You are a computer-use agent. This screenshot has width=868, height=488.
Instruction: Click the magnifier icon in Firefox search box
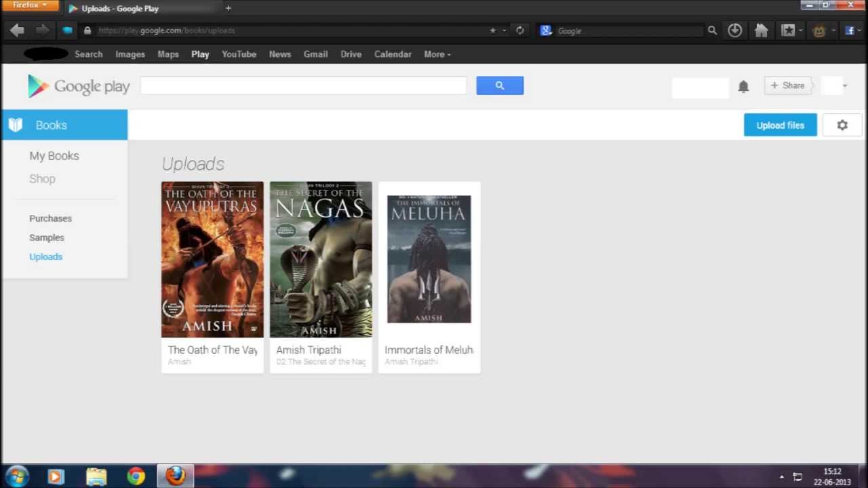[x=712, y=30]
